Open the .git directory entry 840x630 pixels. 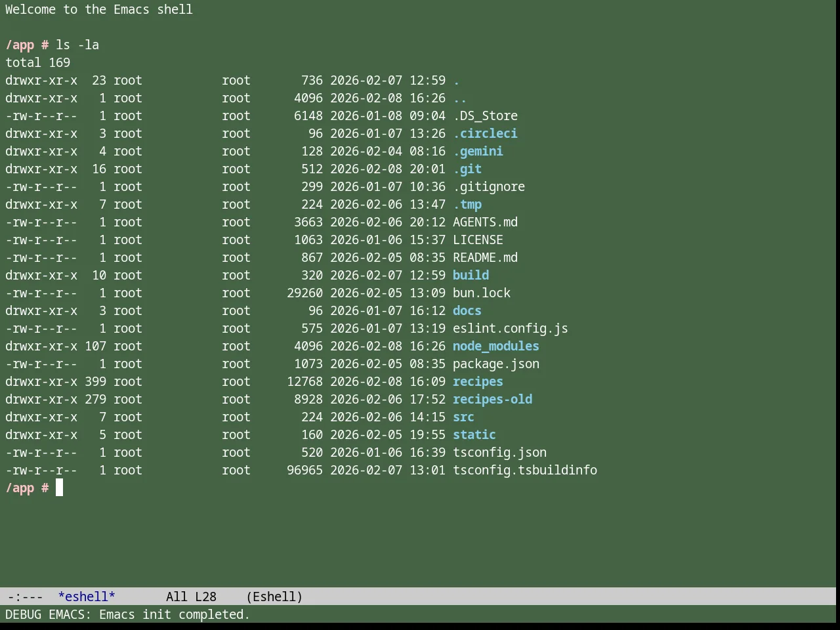click(467, 169)
